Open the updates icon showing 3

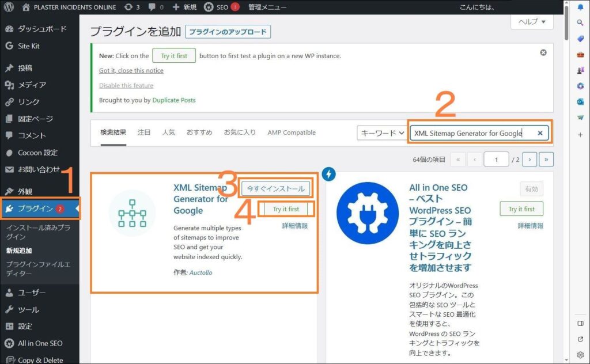point(132,7)
